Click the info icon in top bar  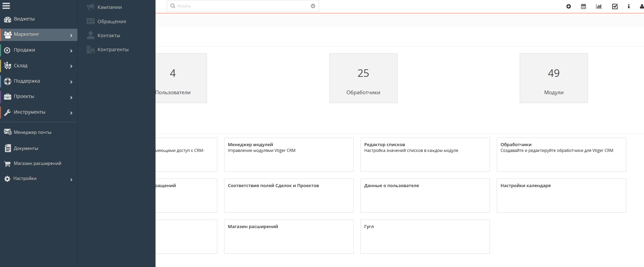[629, 6]
